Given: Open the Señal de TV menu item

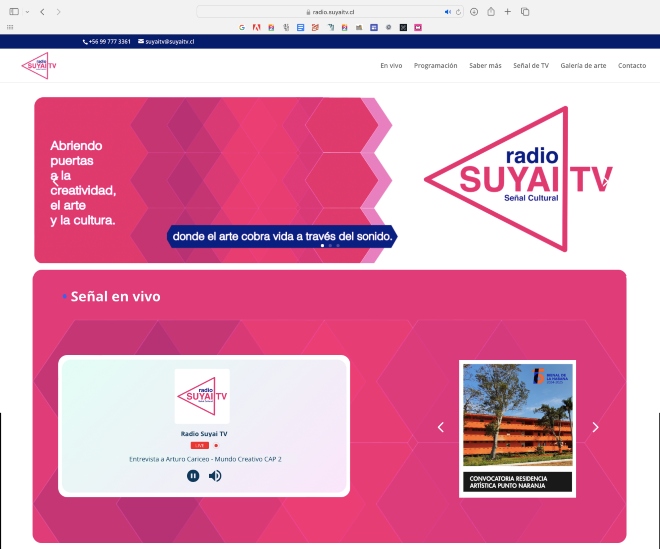Looking at the screenshot, I should click(x=531, y=65).
